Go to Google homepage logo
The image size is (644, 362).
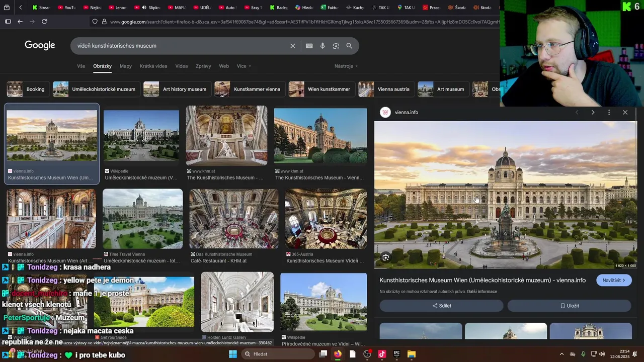tap(40, 45)
